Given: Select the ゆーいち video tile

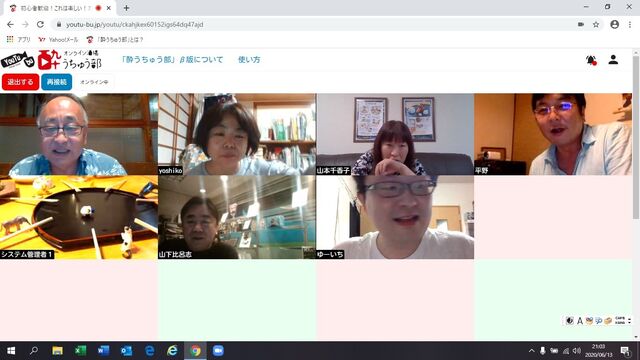Looking at the screenshot, I should 395,218.
